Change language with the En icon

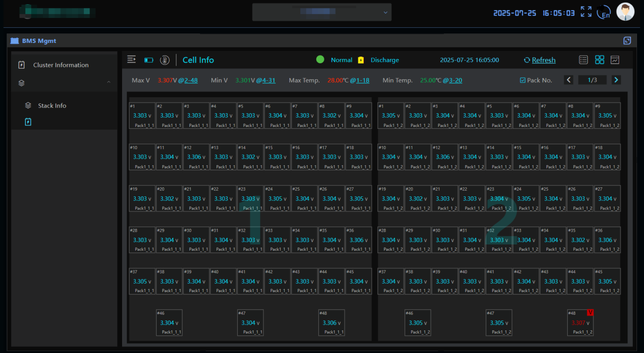[604, 13]
